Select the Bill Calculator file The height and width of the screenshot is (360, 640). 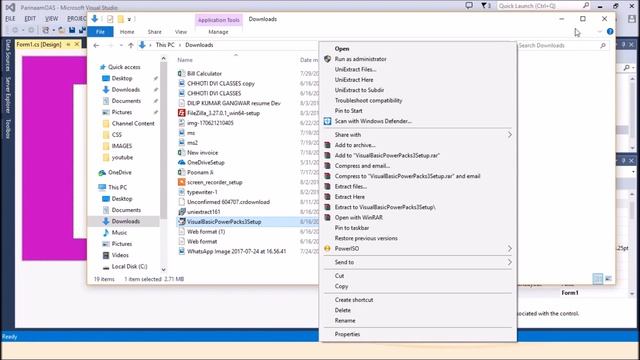point(204,73)
